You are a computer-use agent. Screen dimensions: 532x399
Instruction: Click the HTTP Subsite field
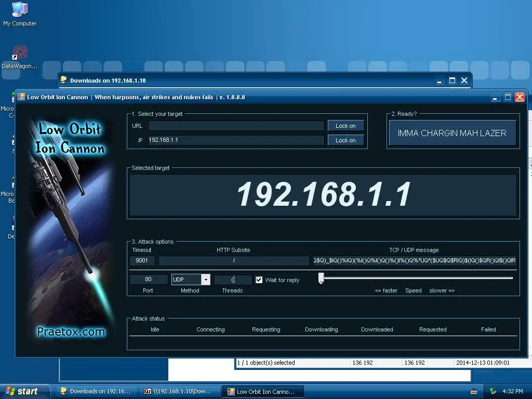tap(234, 261)
